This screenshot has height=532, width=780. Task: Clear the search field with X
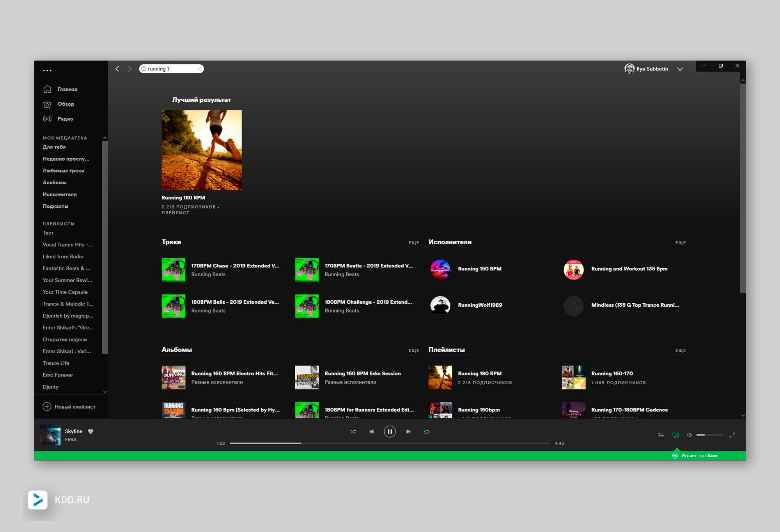[x=199, y=69]
